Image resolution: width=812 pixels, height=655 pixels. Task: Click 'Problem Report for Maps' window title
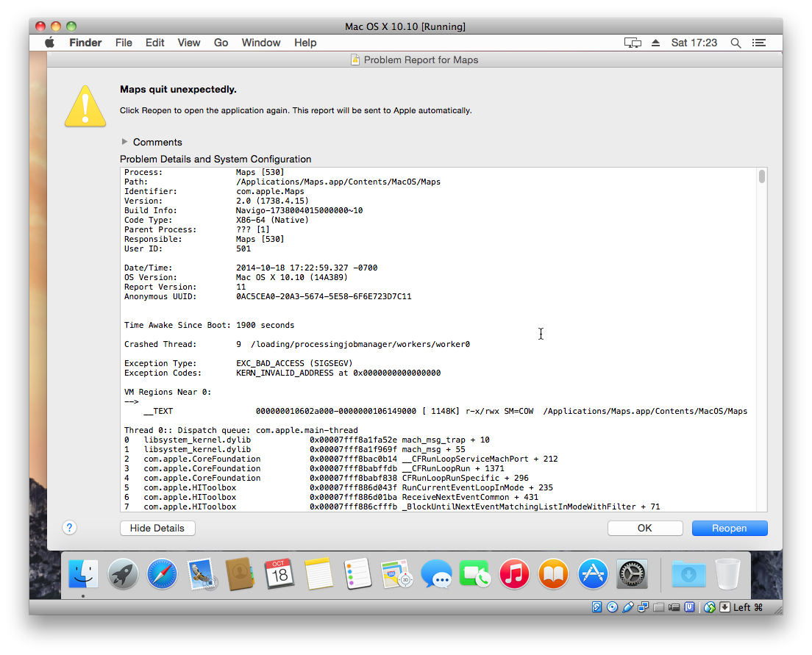coord(421,60)
